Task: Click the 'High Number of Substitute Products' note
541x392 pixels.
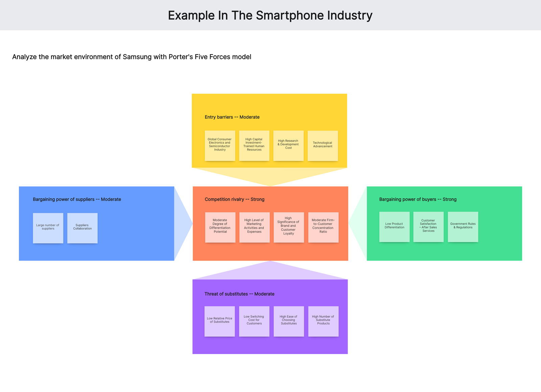Action: tap(323, 321)
